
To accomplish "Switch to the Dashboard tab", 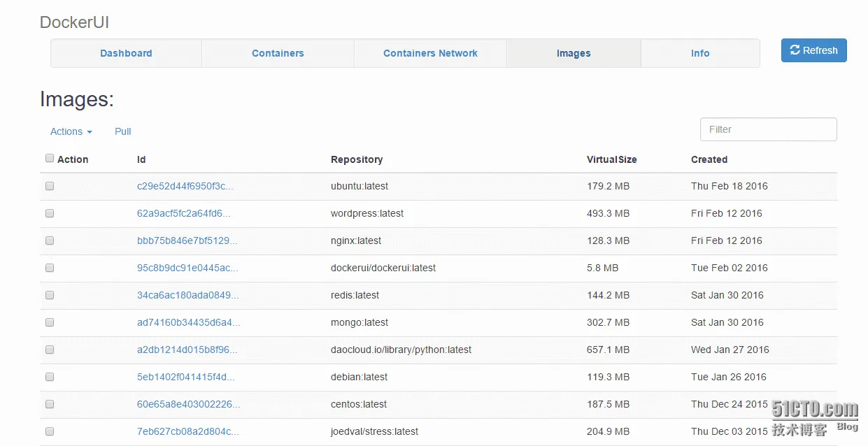I will (126, 53).
